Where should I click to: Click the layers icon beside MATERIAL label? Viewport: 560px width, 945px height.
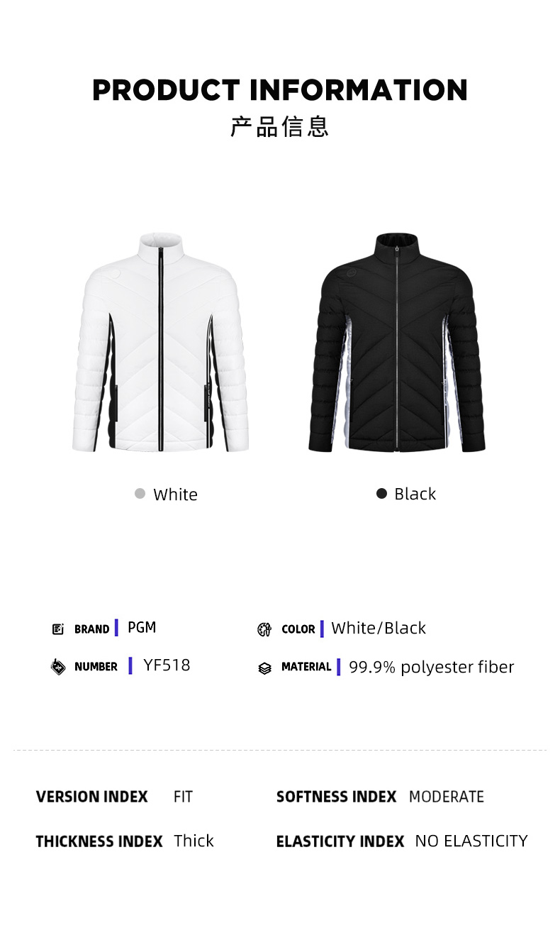point(265,668)
